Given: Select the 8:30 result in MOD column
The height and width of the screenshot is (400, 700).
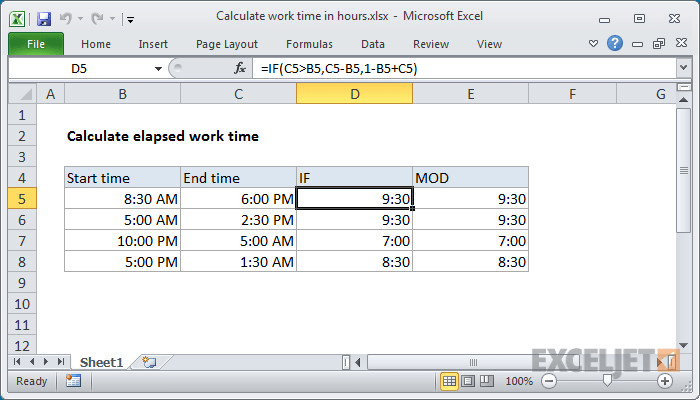Looking at the screenshot, I should pos(471,262).
